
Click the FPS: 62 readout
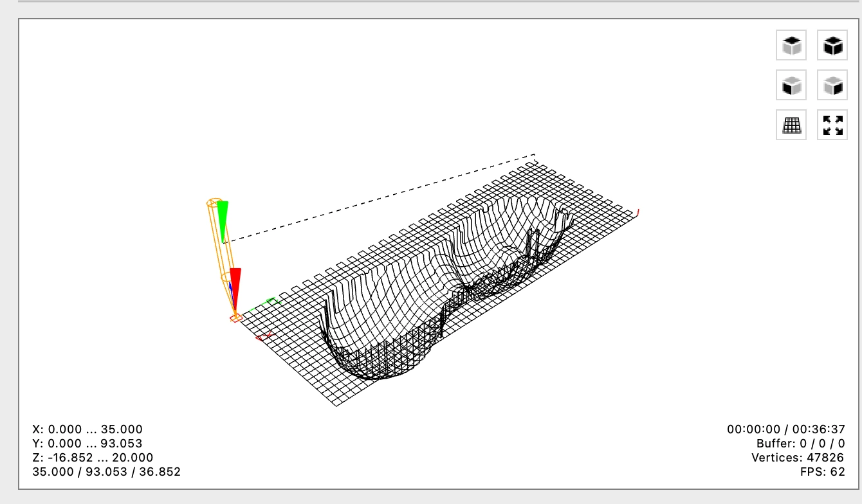coord(822,472)
